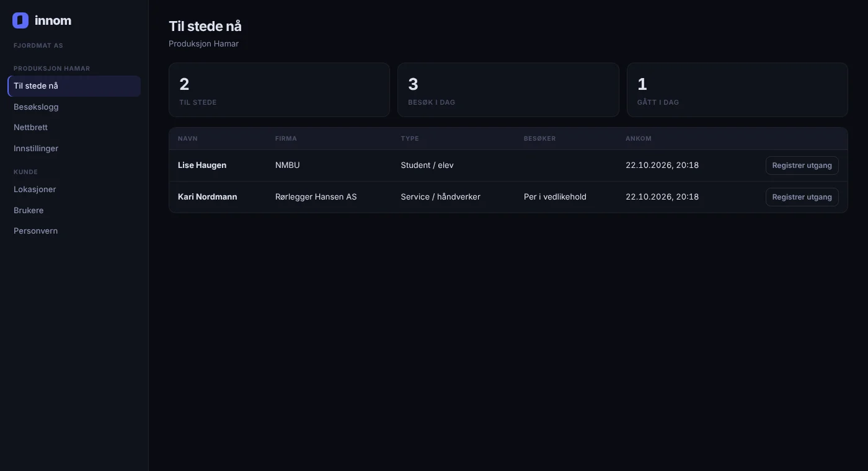The height and width of the screenshot is (471, 868).
Task: Click the NMBU company cell
Action: 288,165
